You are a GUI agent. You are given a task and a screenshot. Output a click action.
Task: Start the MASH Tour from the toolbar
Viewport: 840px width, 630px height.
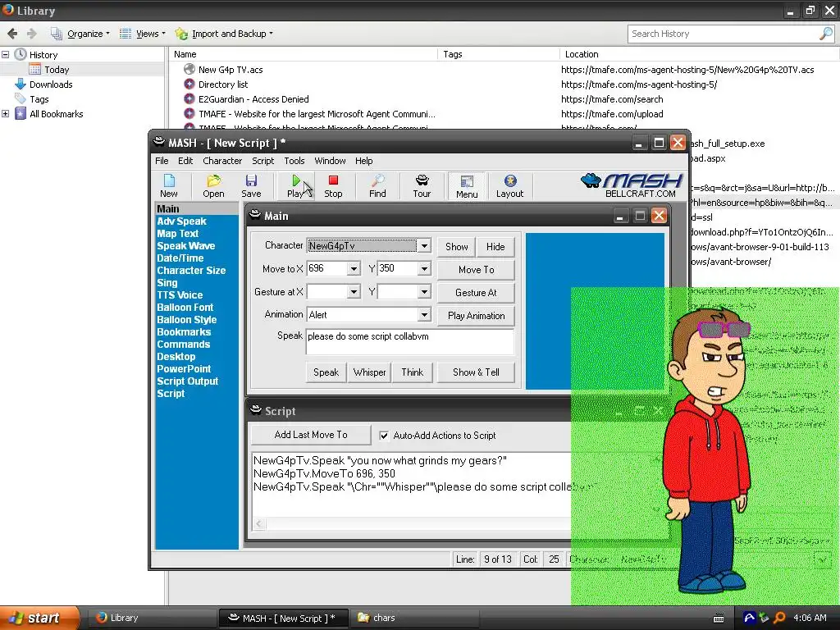pyautogui.click(x=422, y=186)
